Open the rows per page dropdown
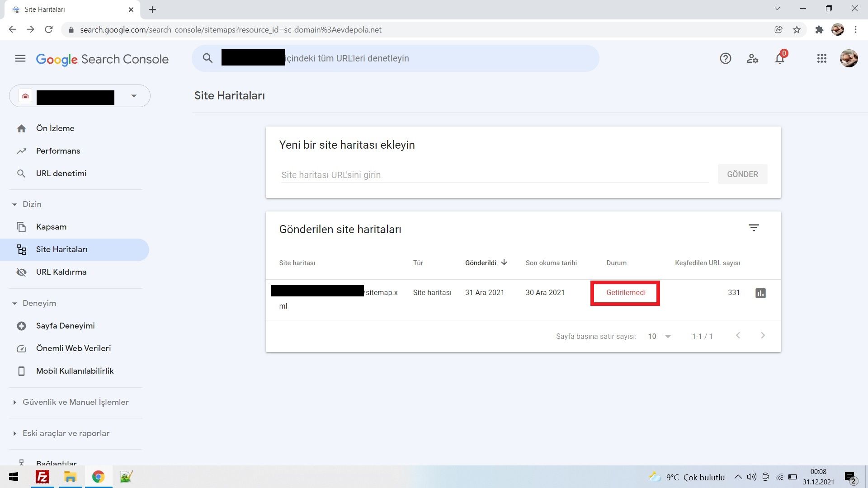The width and height of the screenshot is (868, 488). point(659,336)
